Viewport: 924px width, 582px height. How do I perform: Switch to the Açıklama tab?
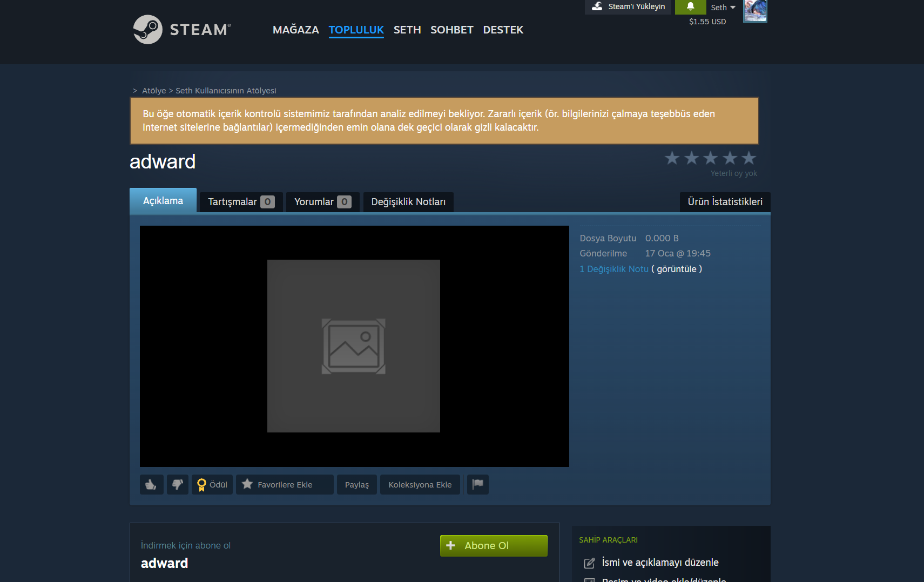[163, 200]
